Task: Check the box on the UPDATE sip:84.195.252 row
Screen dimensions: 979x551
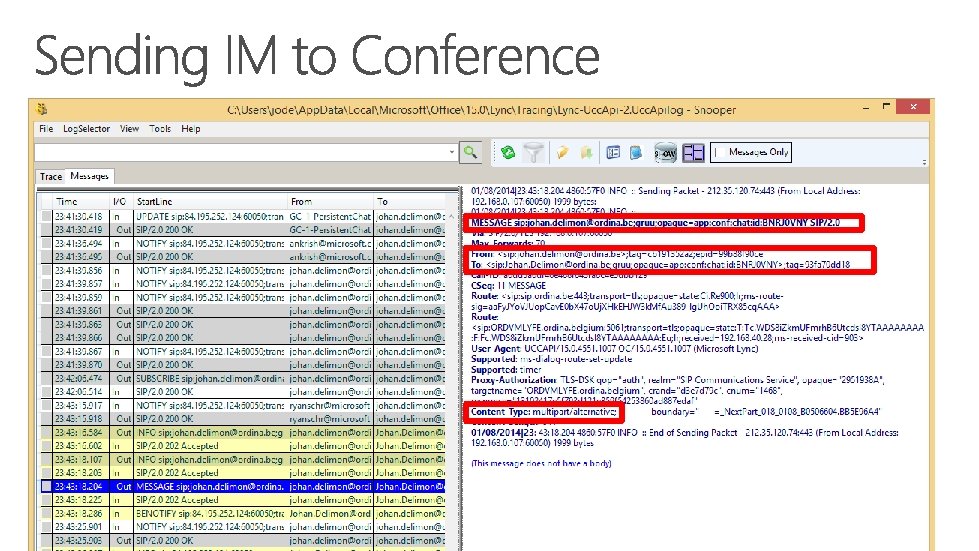Action: 46,217
